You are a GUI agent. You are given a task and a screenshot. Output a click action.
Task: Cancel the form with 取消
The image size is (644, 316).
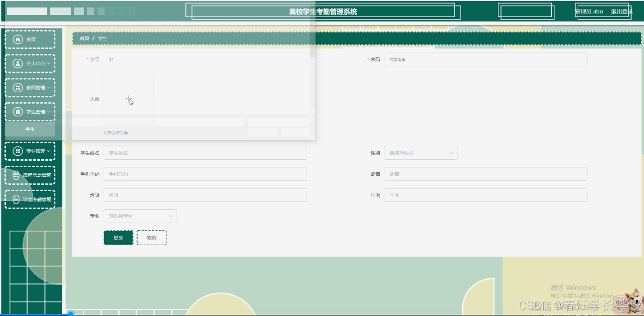coord(152,238)
